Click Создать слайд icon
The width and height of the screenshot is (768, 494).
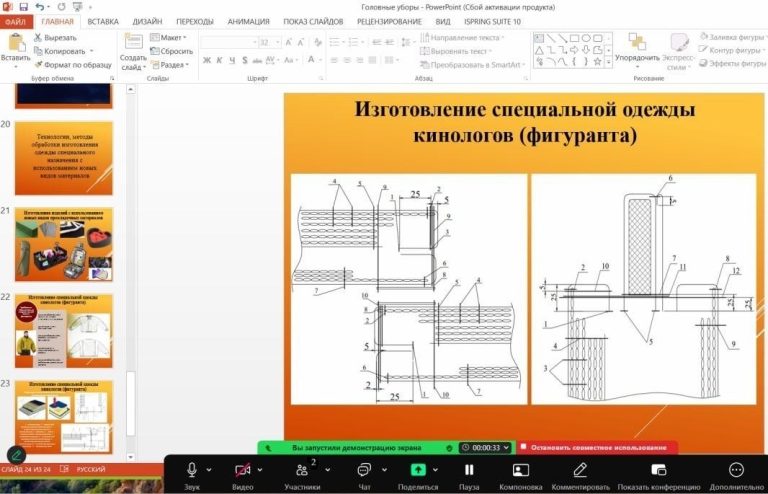point(133,43)
